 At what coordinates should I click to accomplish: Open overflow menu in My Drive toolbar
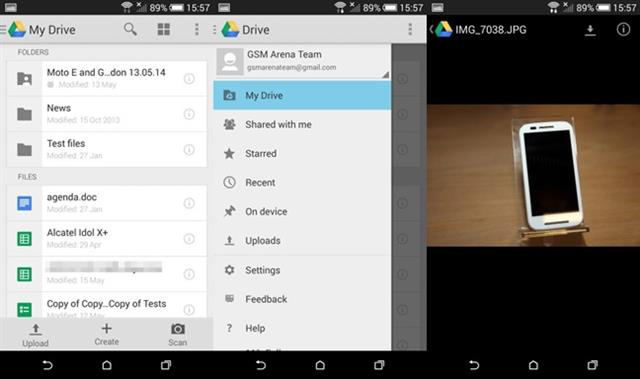click(x=197, y=29)
